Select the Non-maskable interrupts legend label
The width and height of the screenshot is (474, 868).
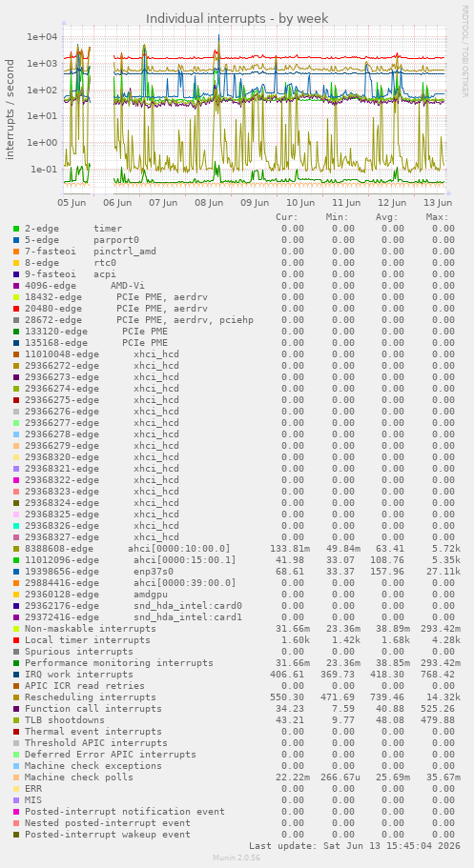[x=91, y=629]
